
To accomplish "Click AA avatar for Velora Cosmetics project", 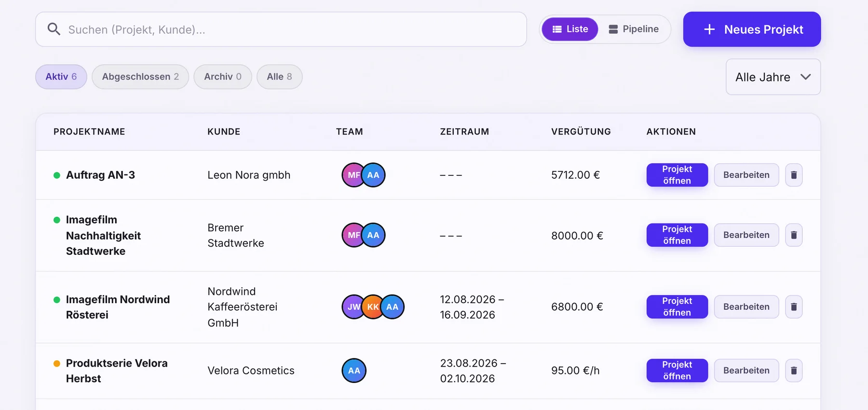I will (354, 370).
